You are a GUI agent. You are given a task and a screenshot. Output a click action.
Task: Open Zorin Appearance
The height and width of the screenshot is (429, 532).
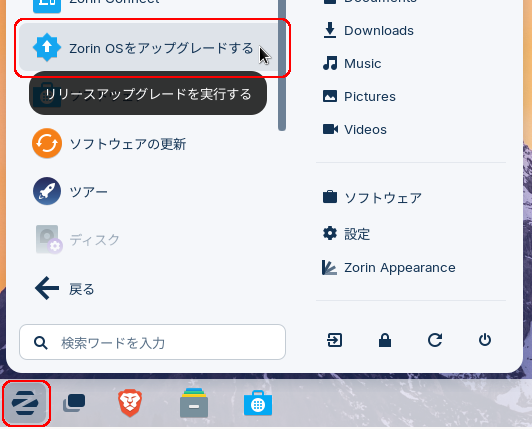[x=411, y=267]
